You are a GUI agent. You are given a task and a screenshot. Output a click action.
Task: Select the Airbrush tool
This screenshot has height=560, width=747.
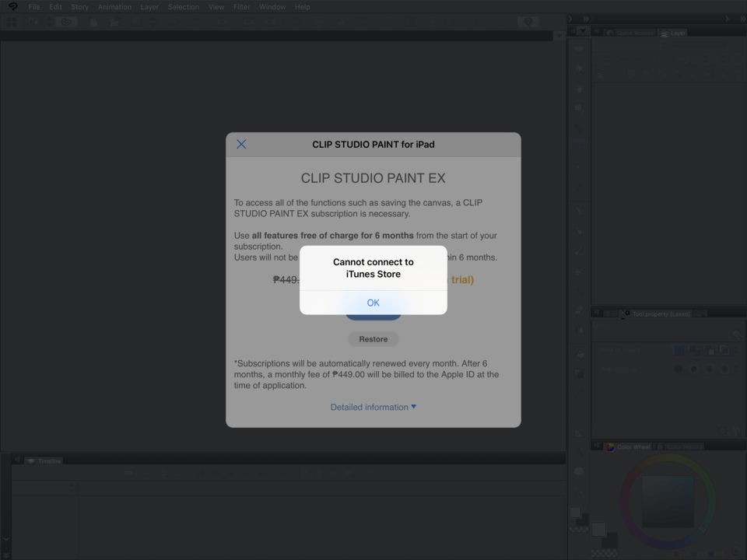[579, 271]
